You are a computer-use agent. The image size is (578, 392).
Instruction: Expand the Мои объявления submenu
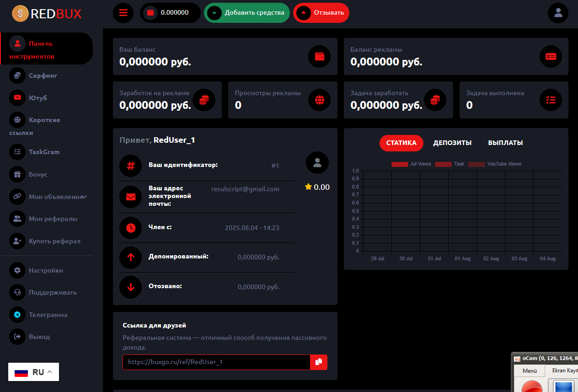[x=48, y=197]
